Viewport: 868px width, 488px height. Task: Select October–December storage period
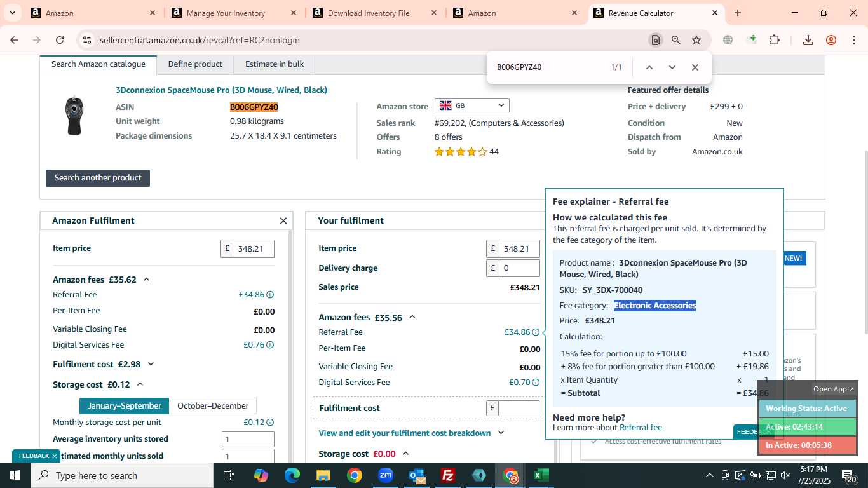point(213,406)
